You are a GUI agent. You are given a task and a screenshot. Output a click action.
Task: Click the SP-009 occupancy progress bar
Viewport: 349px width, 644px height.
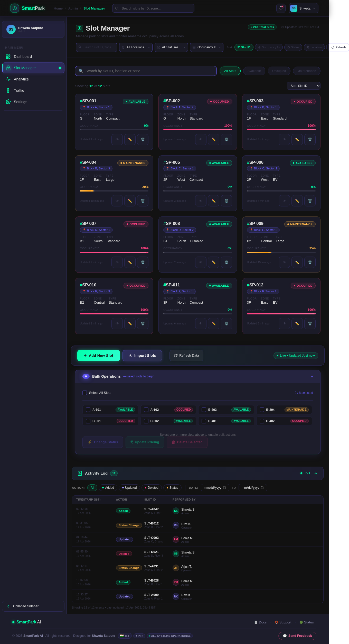point(281,252)
